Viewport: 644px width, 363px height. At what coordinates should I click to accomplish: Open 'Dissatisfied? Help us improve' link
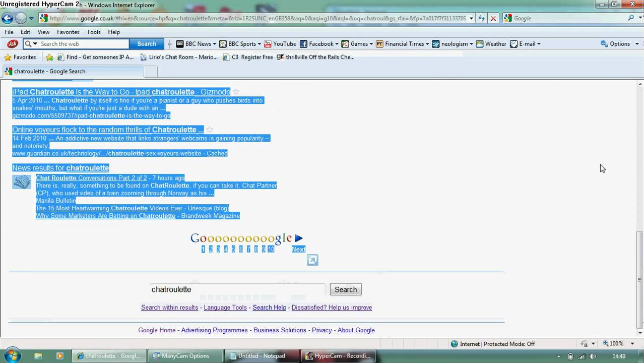tap(332, 308)
